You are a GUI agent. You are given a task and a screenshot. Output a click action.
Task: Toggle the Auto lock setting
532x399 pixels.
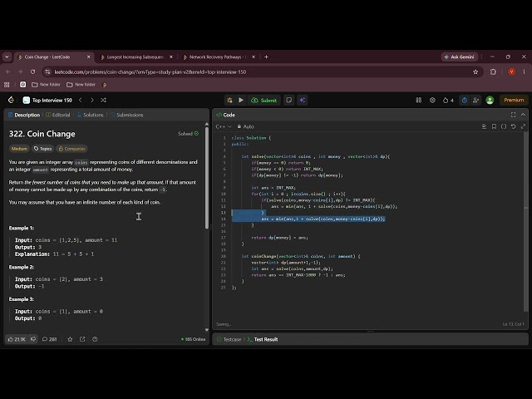(x=245, y=126)
